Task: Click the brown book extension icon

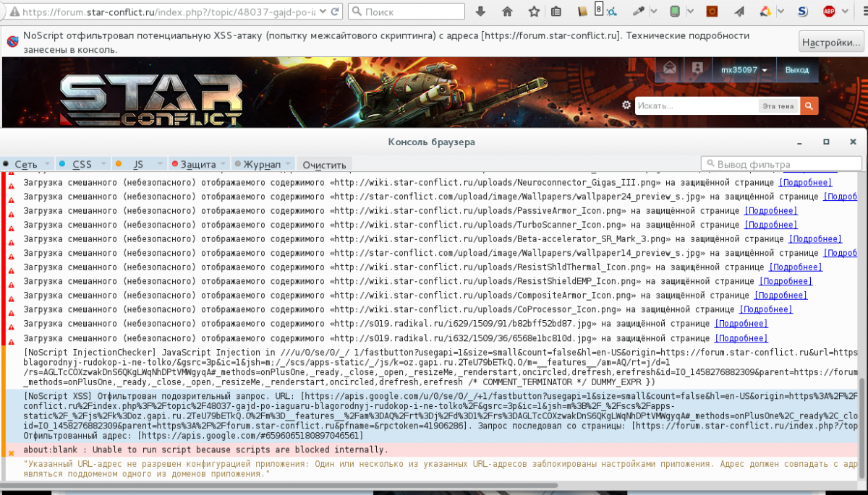Action: point(583,12)
